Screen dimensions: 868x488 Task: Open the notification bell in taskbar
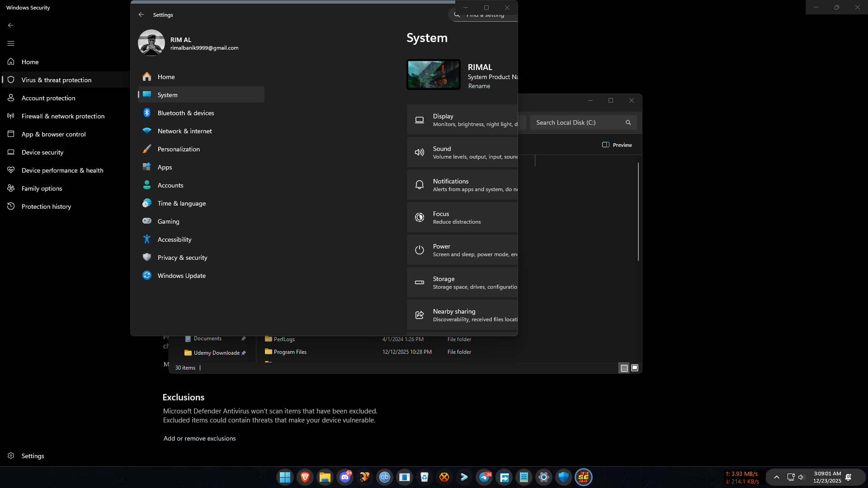click(x=849, y=477)
